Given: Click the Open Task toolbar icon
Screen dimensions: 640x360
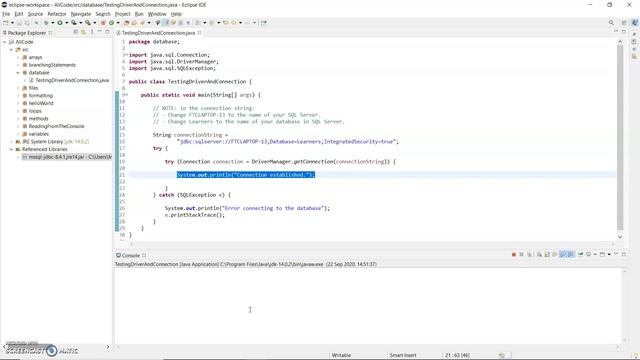Looking at the screenshot, I should 134,23.
